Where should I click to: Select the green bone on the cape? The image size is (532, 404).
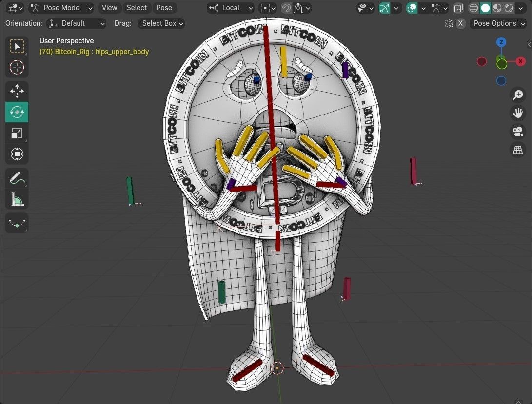point(221,291)
